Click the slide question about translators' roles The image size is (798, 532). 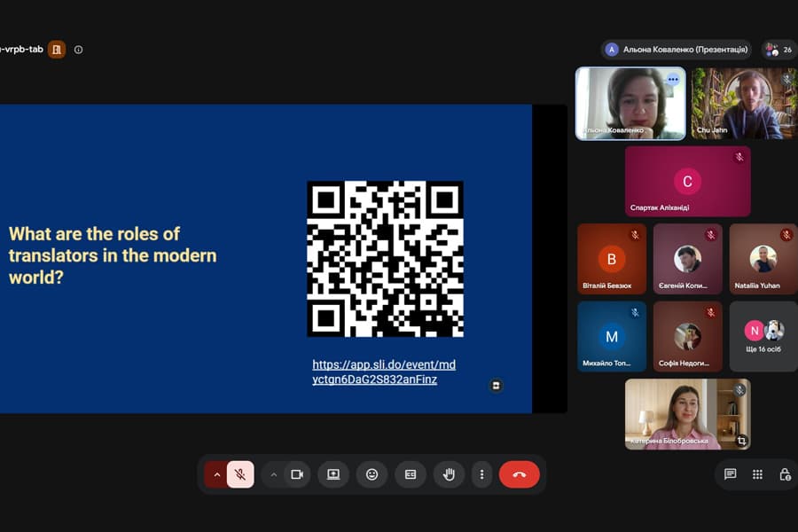[113, 255]
